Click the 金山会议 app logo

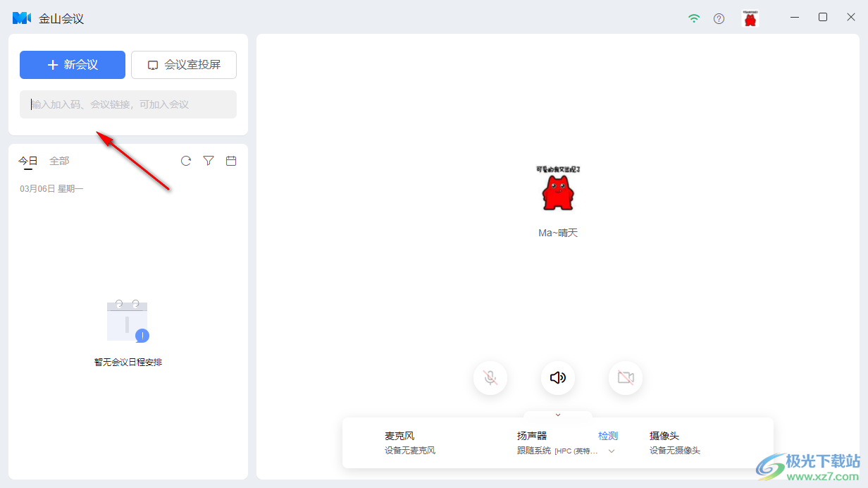[22, 18]
